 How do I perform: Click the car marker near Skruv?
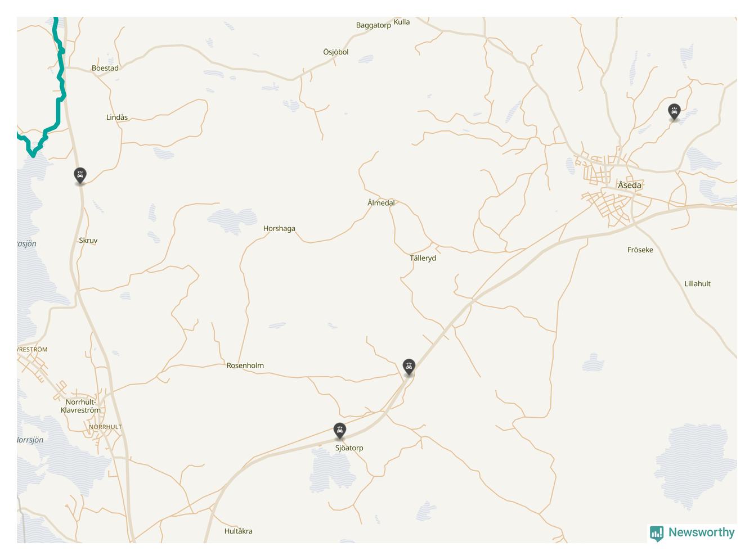pyautogui.click(x=80, y=175)
